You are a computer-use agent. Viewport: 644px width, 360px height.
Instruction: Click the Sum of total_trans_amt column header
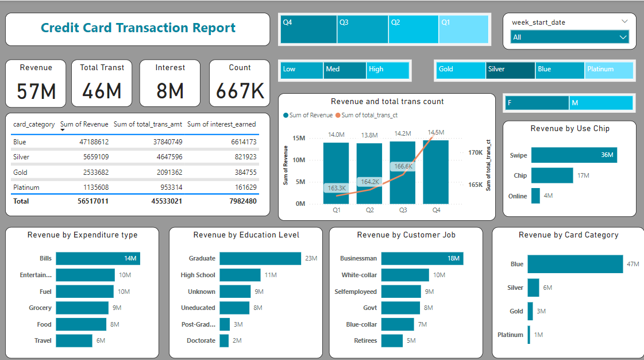click(x=148, y=124)
